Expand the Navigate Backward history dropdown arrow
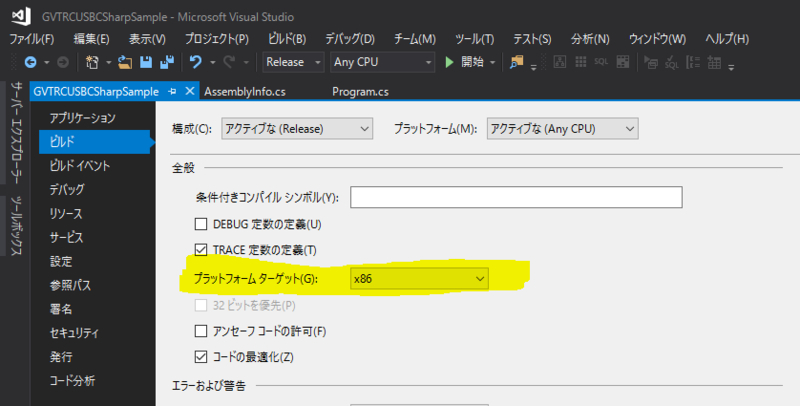This screenshot has width=800, height=406. point(46,63)
